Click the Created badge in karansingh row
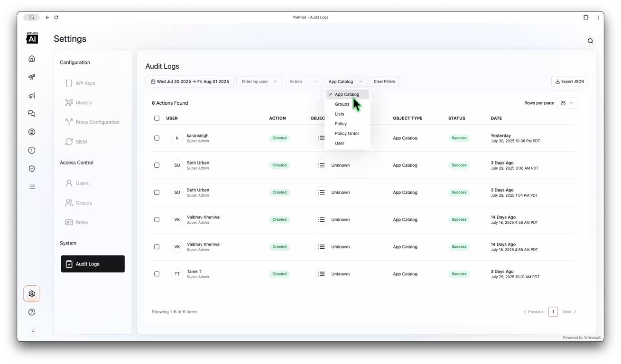 click(x=279, y=138)
